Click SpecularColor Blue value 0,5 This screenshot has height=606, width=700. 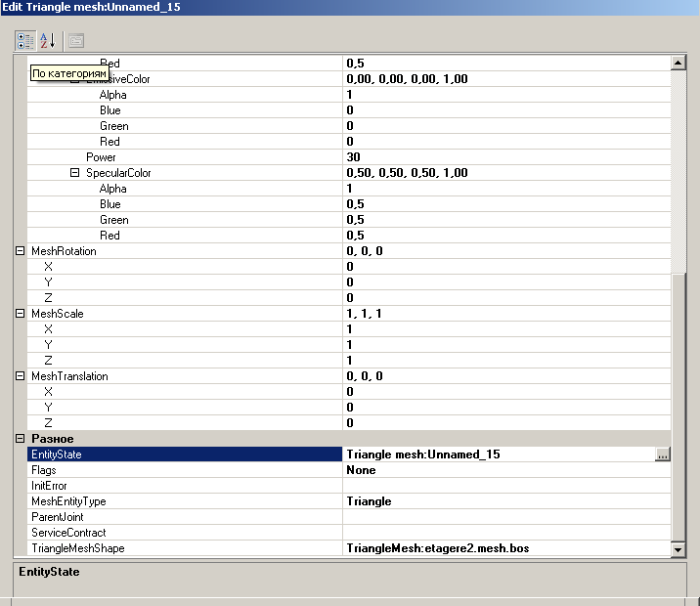click(506, 204)
